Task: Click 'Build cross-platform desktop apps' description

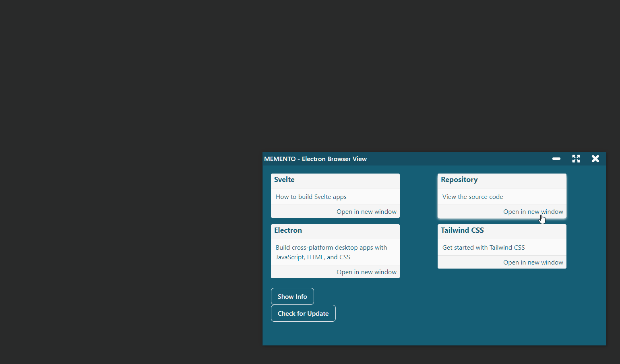Action: pyautogui.click(x=331, y=252)
